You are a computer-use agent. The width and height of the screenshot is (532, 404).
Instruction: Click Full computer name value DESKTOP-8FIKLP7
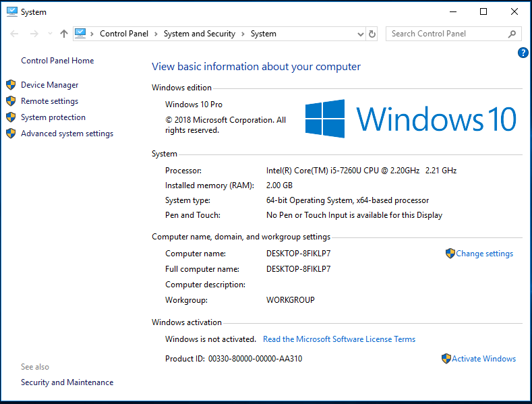point(298,269)
